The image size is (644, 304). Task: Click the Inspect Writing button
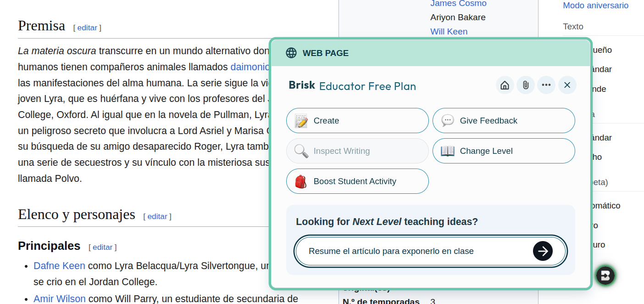(357, 151)
